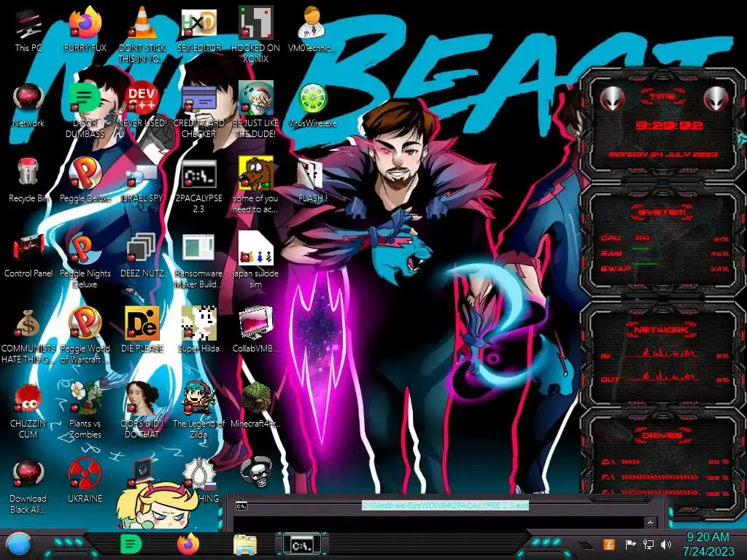Open the Action Center flag tray icon

(x=630, y=544)
